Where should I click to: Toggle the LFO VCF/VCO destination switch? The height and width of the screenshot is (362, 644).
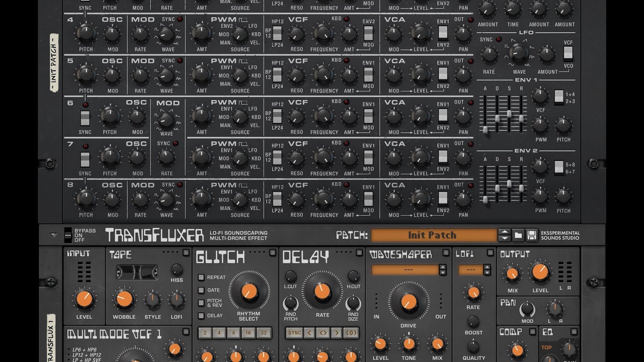click(x=568, y=53)
